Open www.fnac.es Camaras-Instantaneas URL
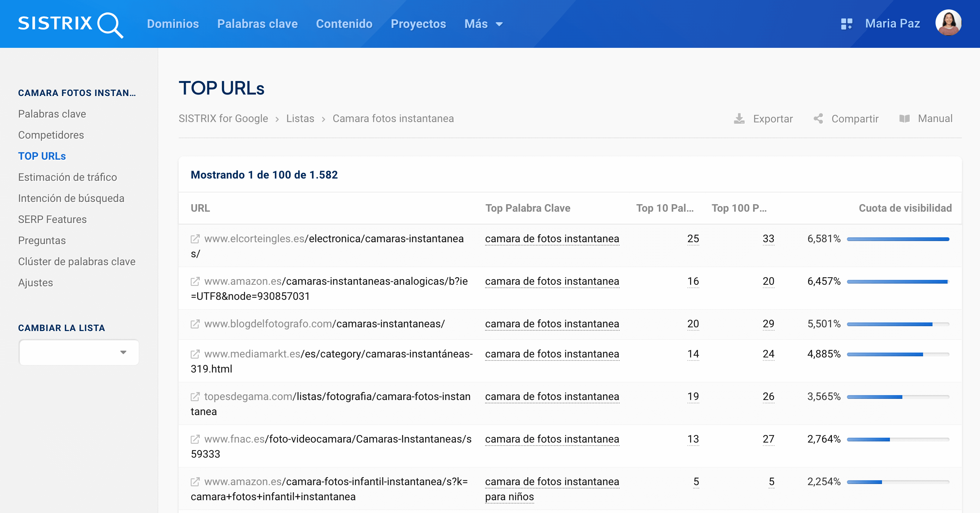The image size is (980, 513). coord(331,446)
